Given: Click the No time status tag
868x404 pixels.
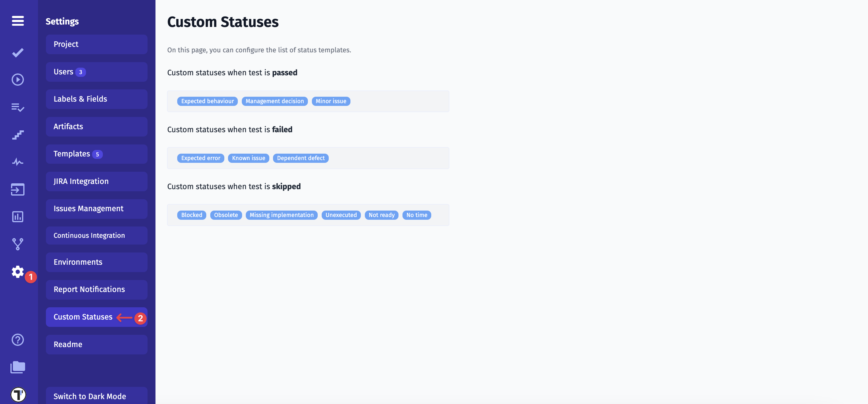Looking at the screenshot, I should (417, 215).
